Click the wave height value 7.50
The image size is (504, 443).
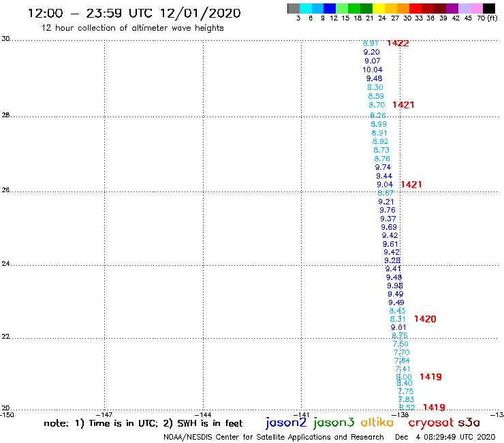pyautogui.click(x=400, y=344)
